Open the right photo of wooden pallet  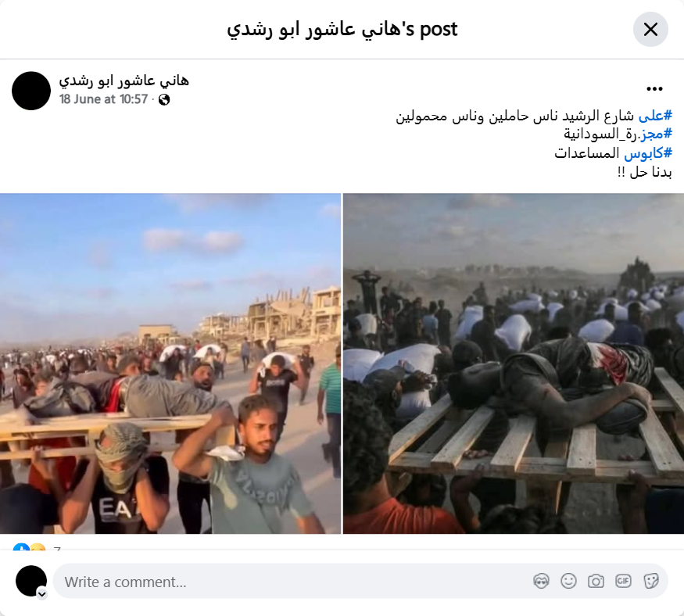click(x=514, y=364)
